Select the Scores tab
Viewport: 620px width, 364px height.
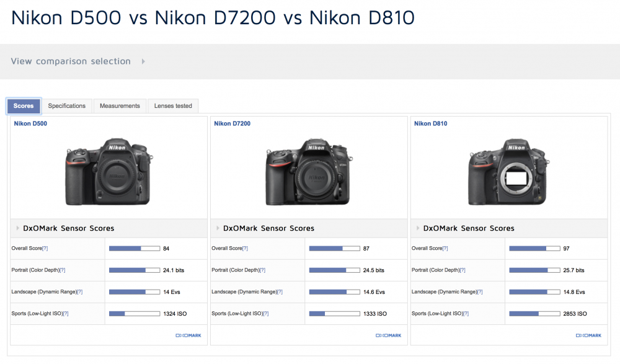click(x=24, y=106)
